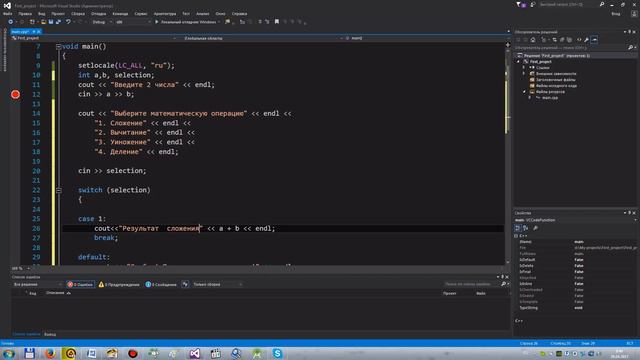640x360 pixels.
Task: Click the bookmark icon in the toolbar
Action: (x=277, y=22)
